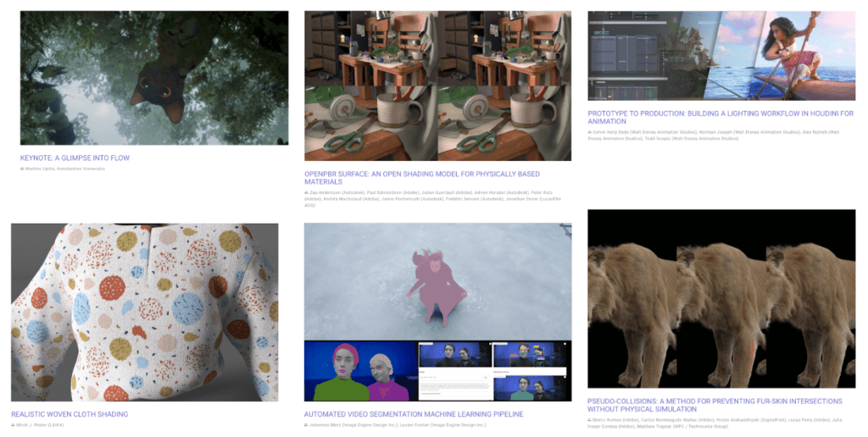Screen dimensions: 868x437
Task: Click the lion fur comparison thumbnail
Action: (x=721, y=299)
